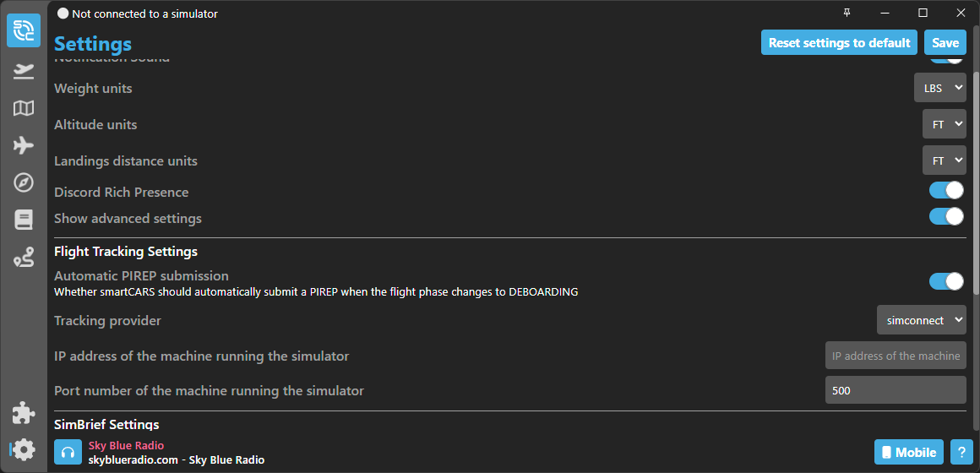Toggle Automatic PIREP submission off
The image size is (980, 473).
tap(946, 281)
